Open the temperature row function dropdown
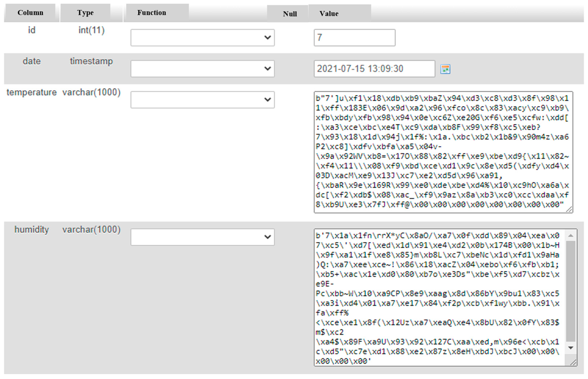 [202, 100]
